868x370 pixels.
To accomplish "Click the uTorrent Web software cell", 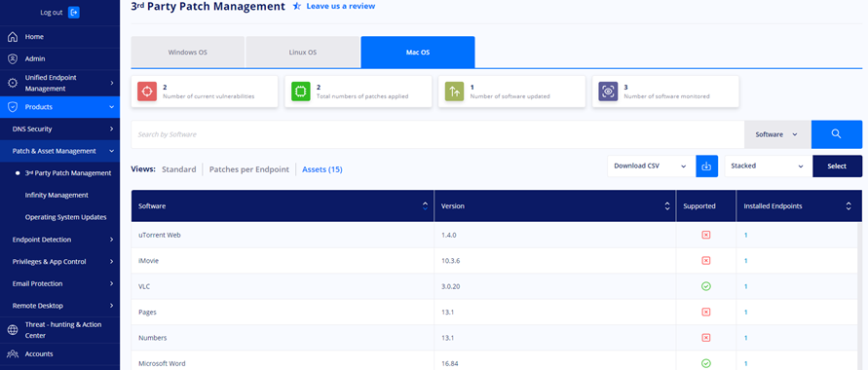I will click(283, 235).
